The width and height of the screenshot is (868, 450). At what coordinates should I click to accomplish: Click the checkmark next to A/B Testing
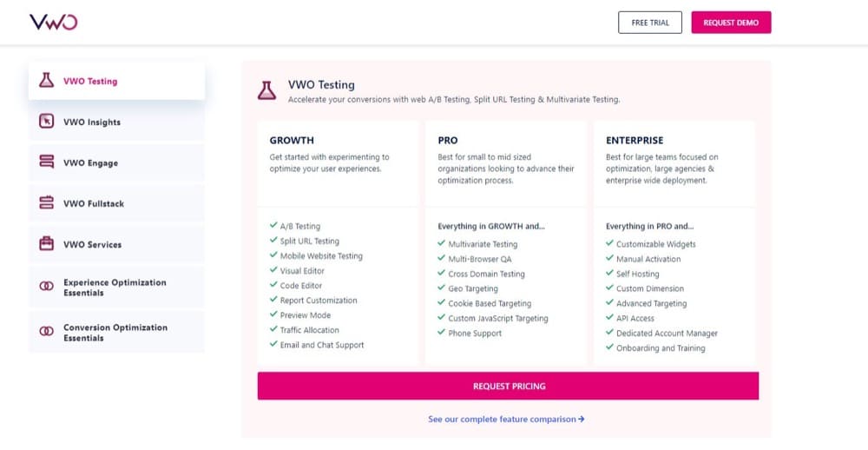pos(273,226)
